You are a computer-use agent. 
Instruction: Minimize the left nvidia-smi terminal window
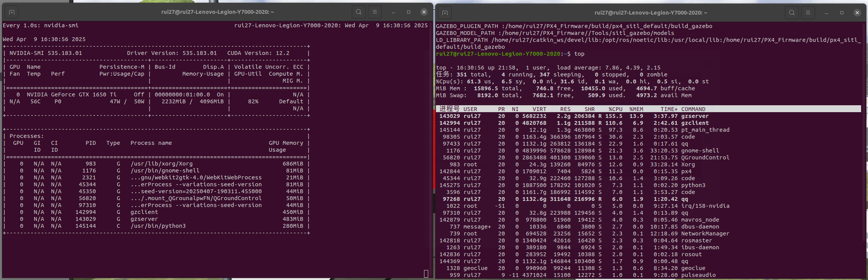[393, 12]
